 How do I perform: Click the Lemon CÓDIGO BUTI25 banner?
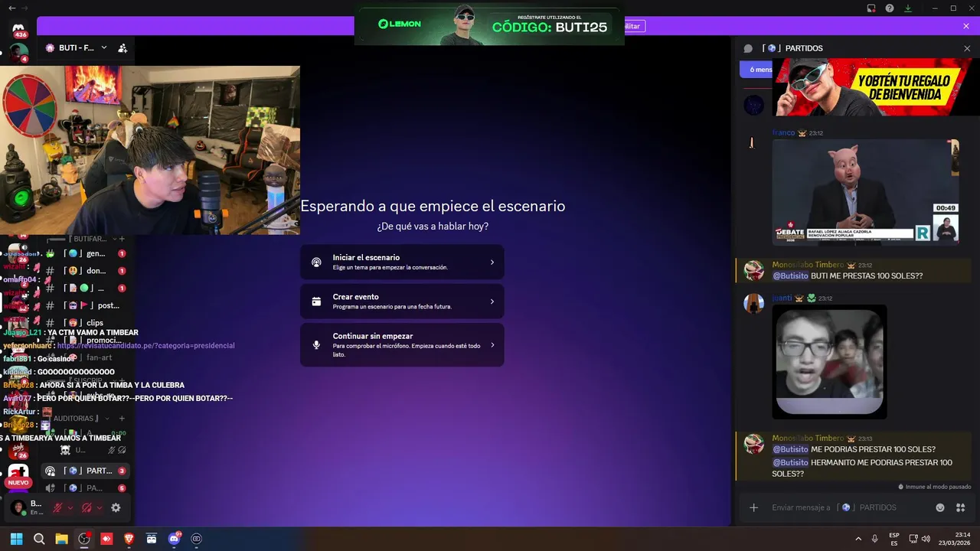[x=489, y=24]
